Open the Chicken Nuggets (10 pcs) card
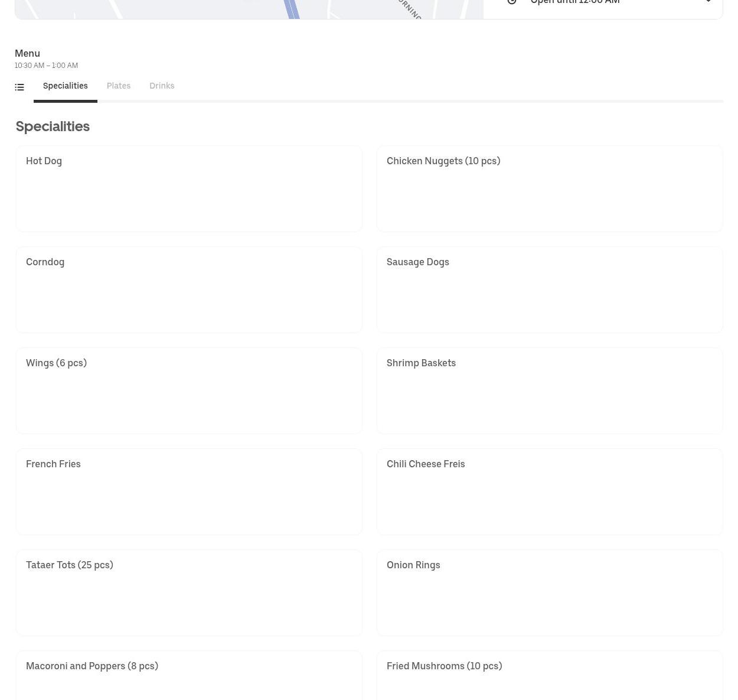738x700 pixels. [550, 189]
